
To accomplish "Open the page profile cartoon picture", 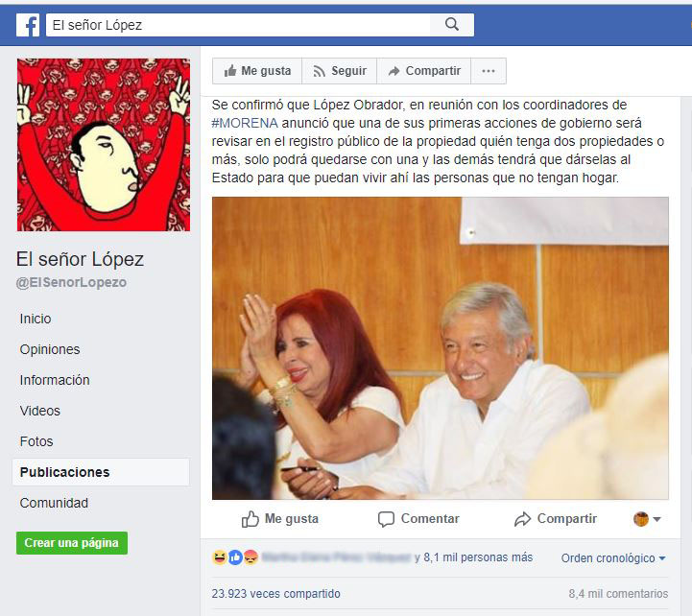I will click(x=104, y=145).
